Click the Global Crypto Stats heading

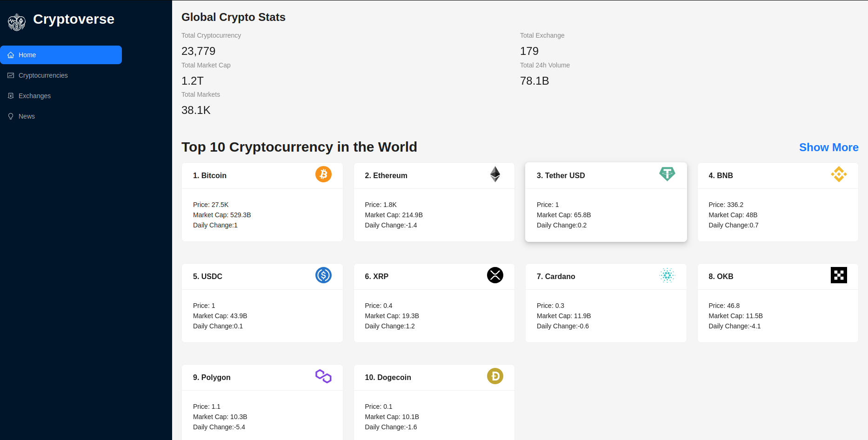coord(234,17)
